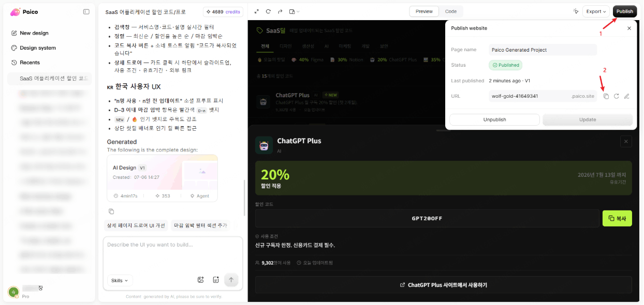
Task: Choose suggestion 마감 임박 필터 섹션 추가
Action: click(200, 225)
